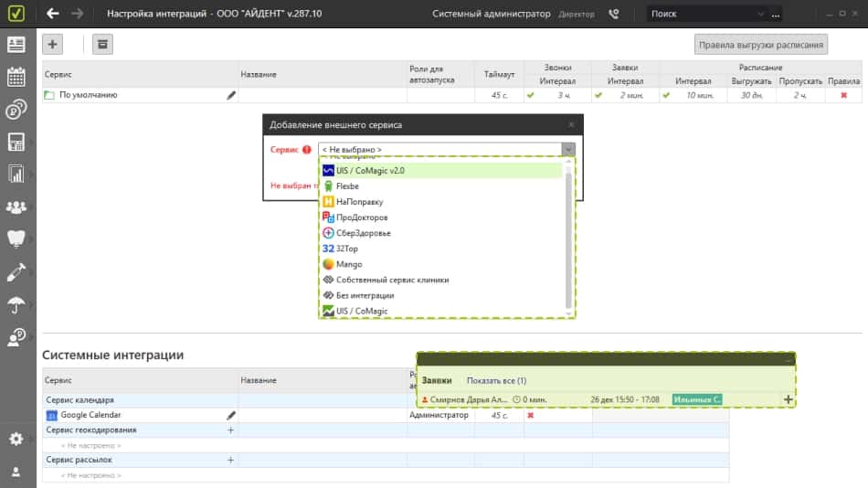Viewport: 868px width, 488px height.
Task: Click the plus button to add integration
Action: click(x=53, y=44)
